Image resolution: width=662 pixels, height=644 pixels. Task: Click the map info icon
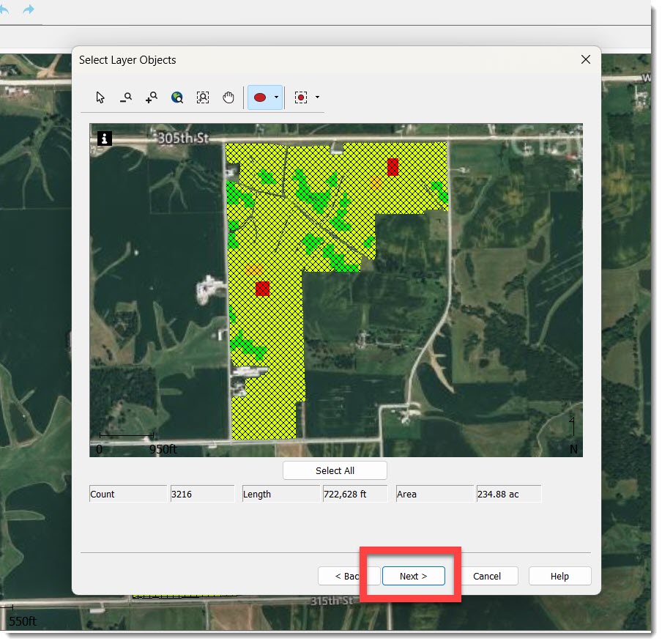104,138
